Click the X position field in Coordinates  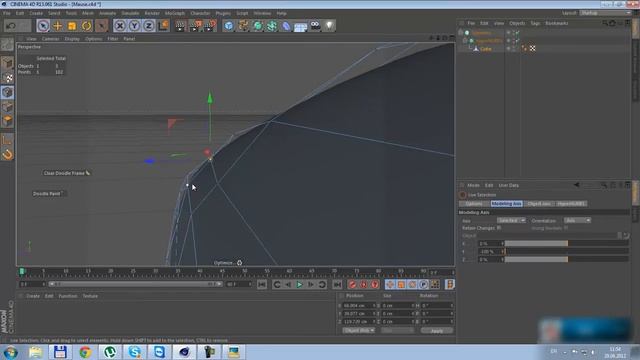click(x=359, y=306)
